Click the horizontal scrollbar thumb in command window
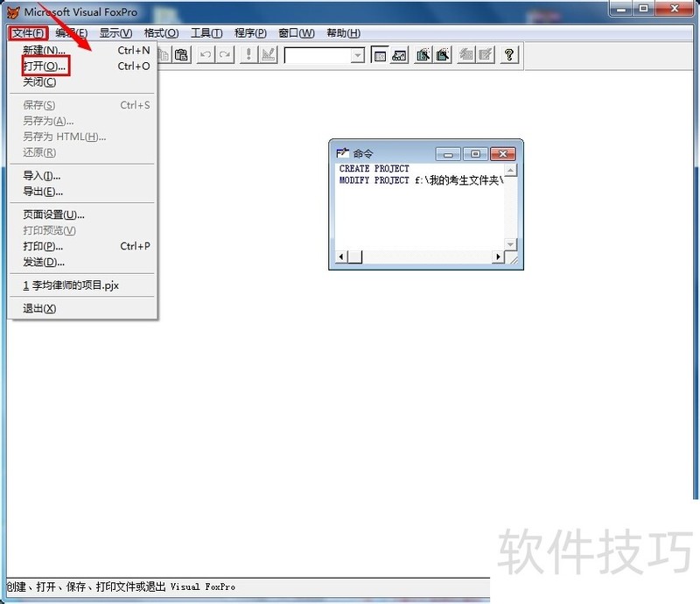Viewport: 700px width, 604px height. (355, 256)
